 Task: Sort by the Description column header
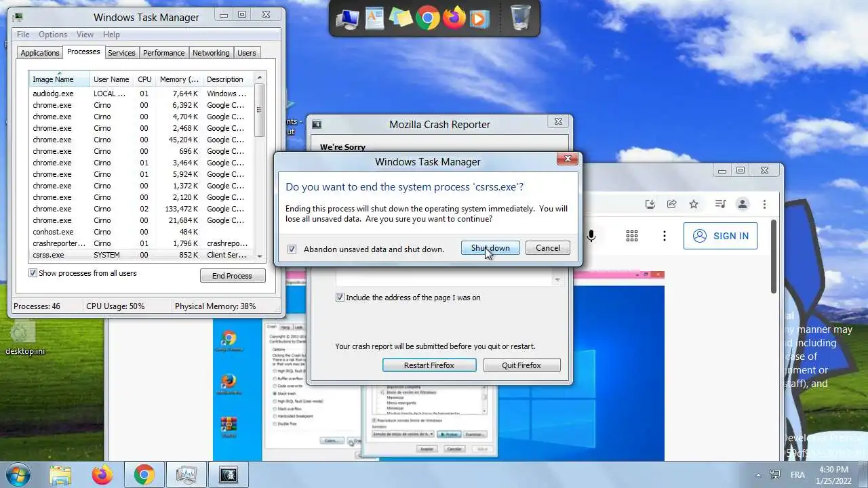(228, 79)
